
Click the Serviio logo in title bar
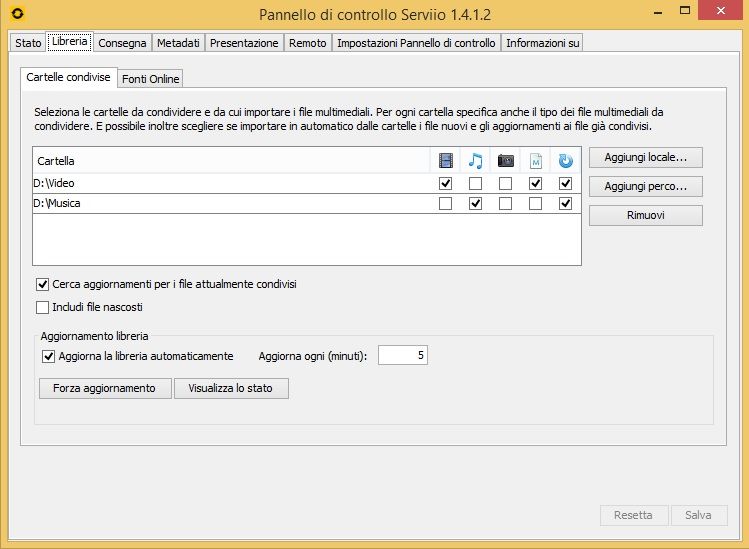(x=18, y=13)
